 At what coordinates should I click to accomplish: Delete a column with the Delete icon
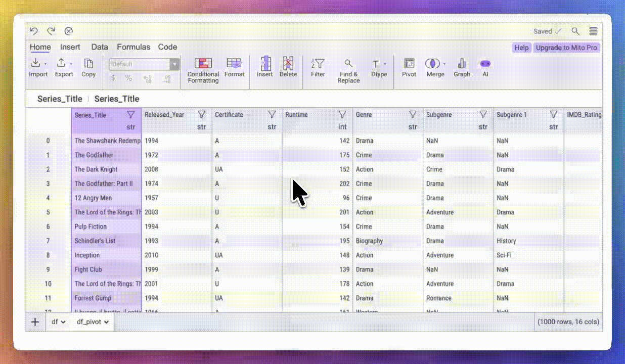[288, 68]
